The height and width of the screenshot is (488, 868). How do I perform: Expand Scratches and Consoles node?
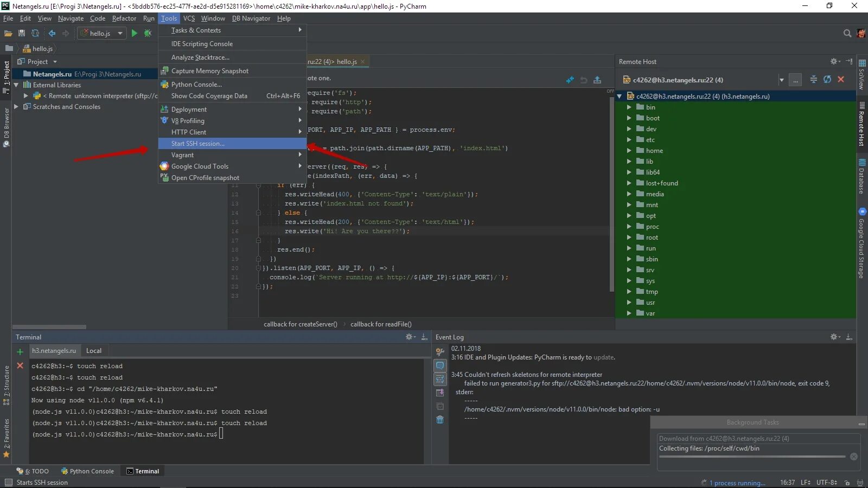(16, 107)
